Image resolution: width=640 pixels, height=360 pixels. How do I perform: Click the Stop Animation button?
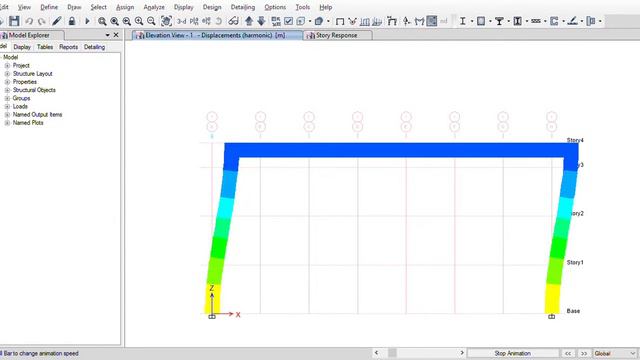click(x=513, y=353)
